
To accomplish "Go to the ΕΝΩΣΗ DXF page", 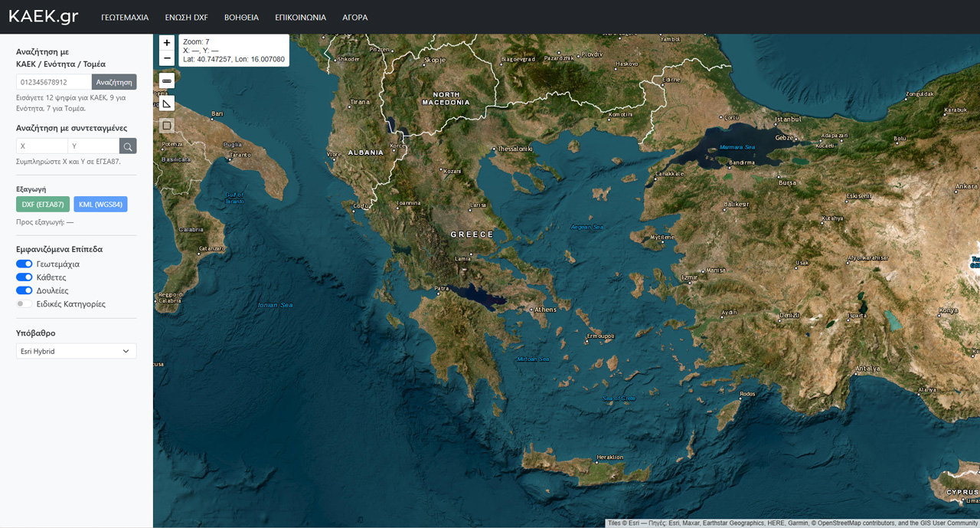I will [186, 16].
